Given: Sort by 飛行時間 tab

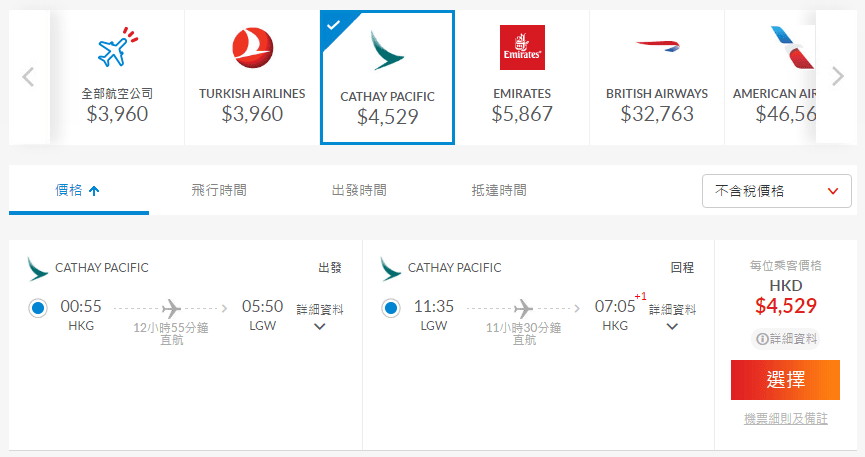Looking at the screenshot, I should point(219,190).
